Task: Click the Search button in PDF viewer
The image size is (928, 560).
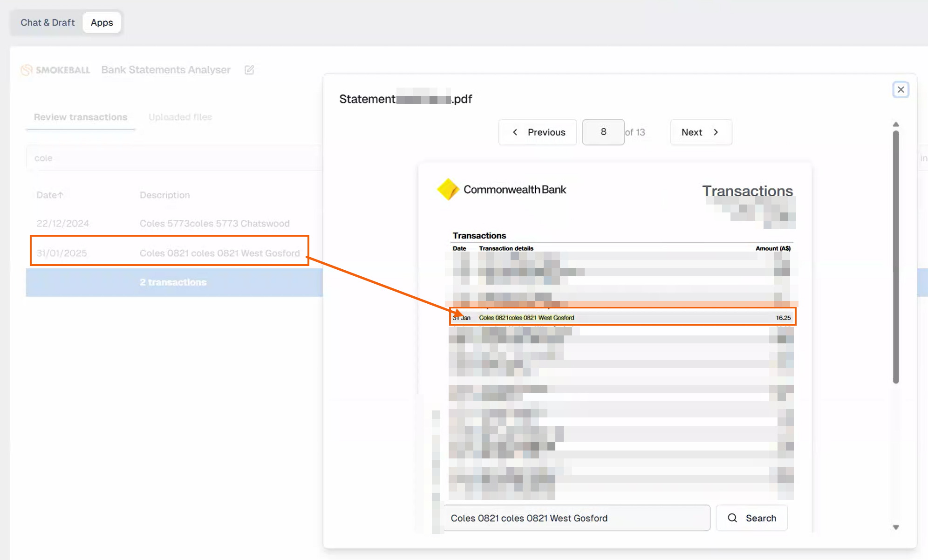Action: 751,518
